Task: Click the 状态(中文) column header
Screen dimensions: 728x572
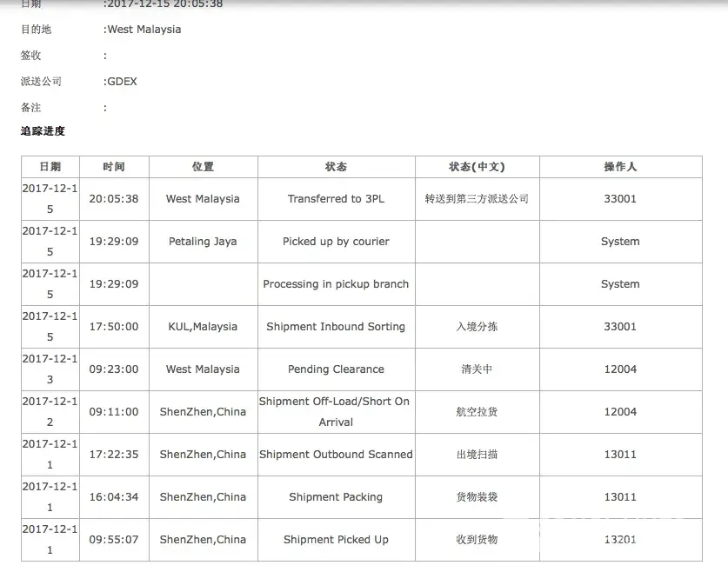Action: click(x=477, y=167)
